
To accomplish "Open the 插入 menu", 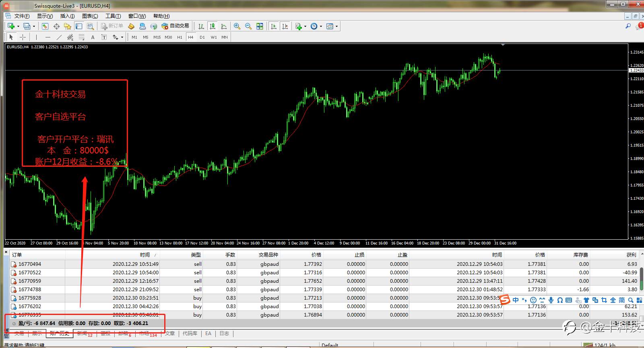I will [67, 16].
